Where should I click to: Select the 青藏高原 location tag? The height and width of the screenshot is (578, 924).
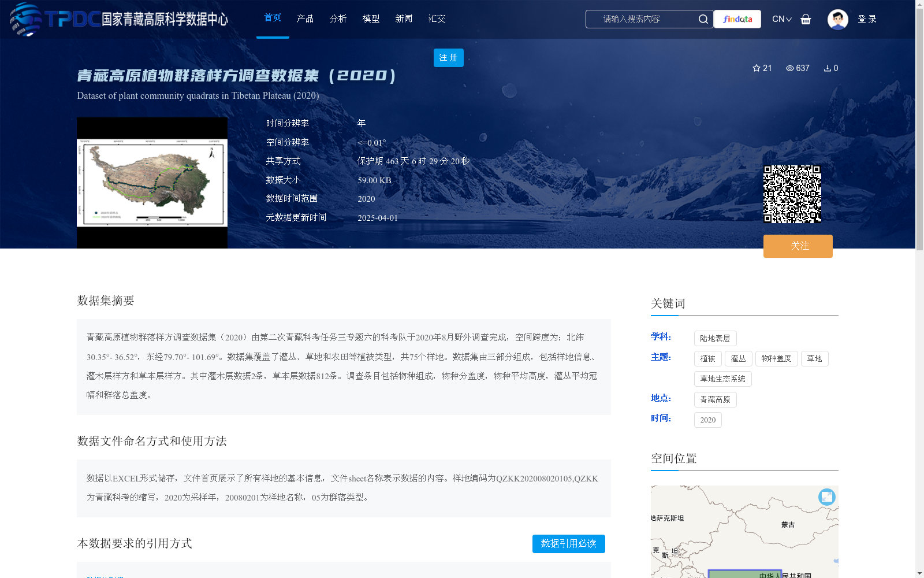point(716,399)
